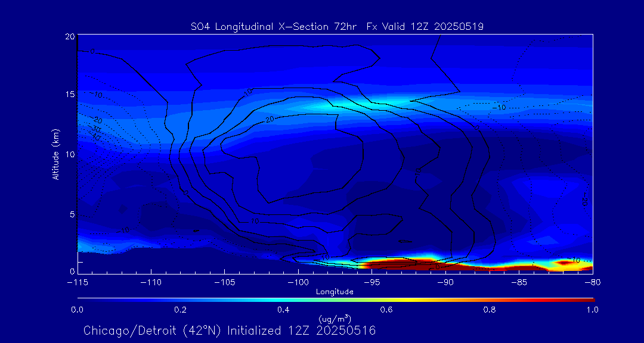644x343 pixels.
Task: Select the 'Altitude (km)' axis label
Action: click(x=55, y=154)
